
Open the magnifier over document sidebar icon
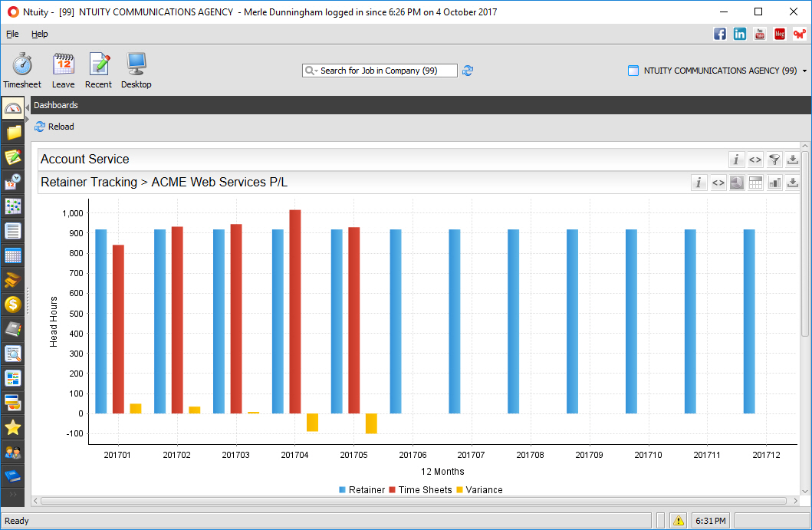(x=13, y=354)
